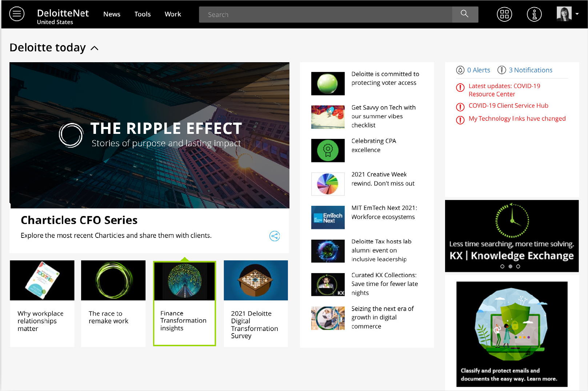588x391 pixels.
Task: Open My Technology links have changed
Action: [x=517, y=119]
